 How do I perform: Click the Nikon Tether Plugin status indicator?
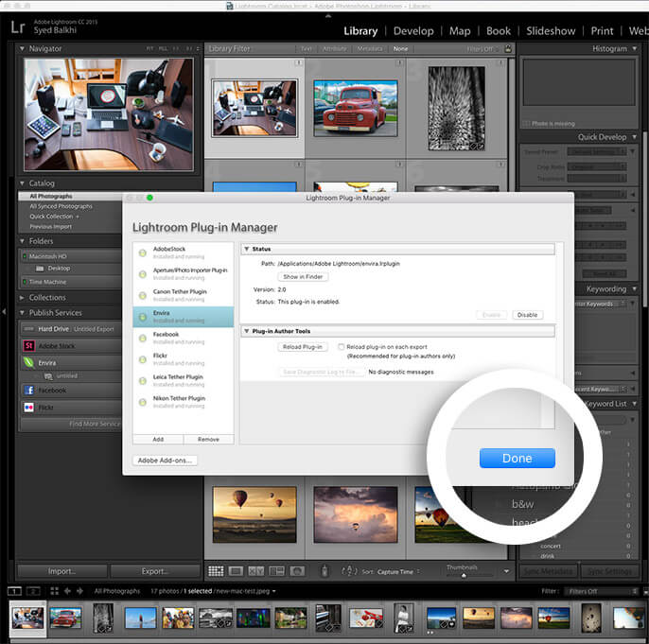click(142, 402)
